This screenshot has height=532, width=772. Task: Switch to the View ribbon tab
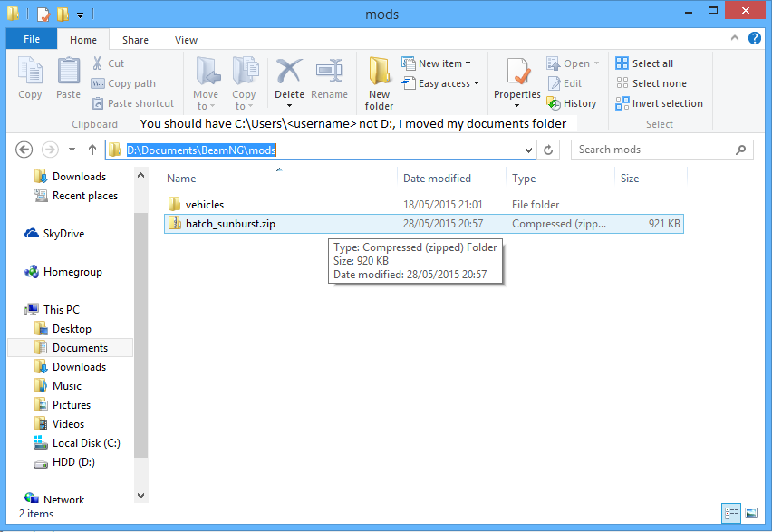pyautogui.click(x=186, y=40)
